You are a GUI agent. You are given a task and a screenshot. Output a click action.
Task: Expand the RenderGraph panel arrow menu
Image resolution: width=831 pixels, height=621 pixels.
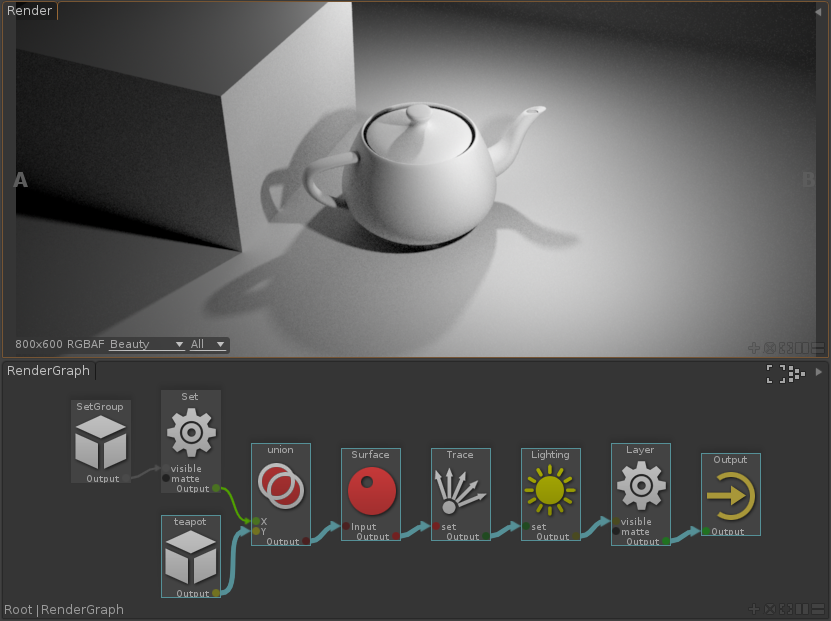[819, 372]
